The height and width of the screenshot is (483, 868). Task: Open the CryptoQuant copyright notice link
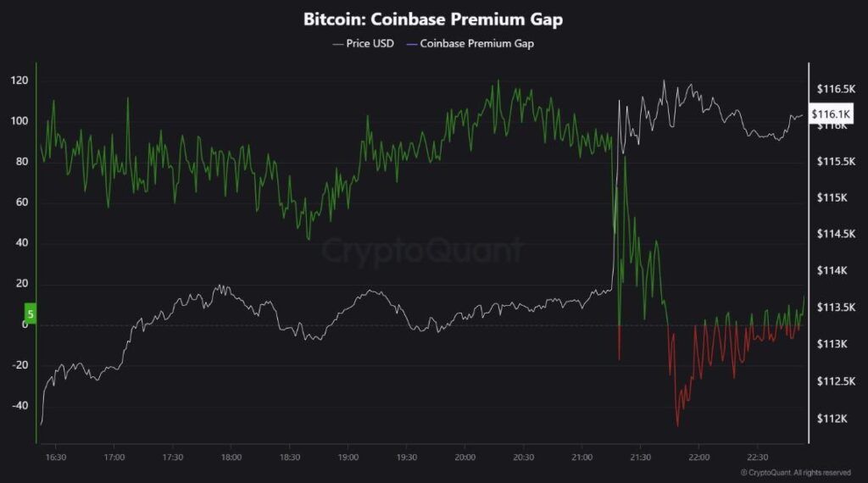pos(795,472)
